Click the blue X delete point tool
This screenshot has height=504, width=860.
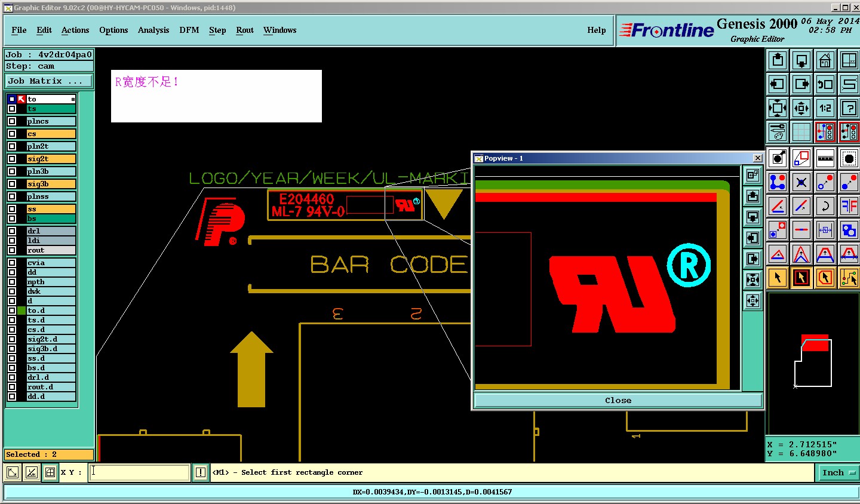point(801,182)
